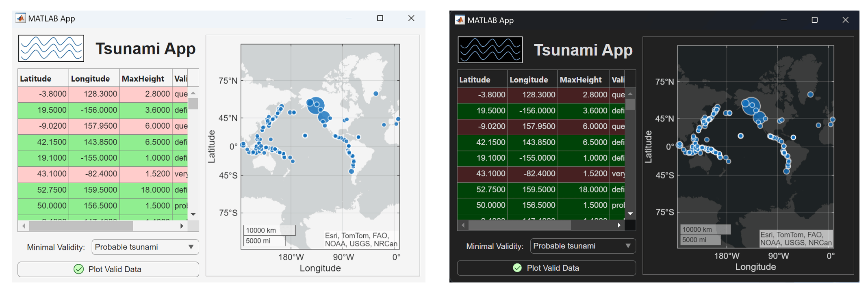The height and width of the screenshot is (291, 868).
Task: Click the dropdown arrow next to Probable tsunami in the dark app
Action: [628, 246]
